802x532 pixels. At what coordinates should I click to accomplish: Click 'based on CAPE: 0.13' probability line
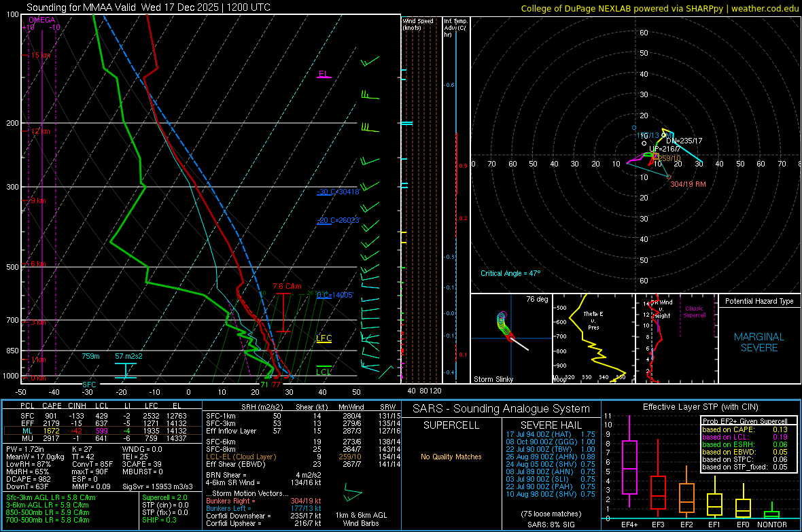click(x=745, y=429)
